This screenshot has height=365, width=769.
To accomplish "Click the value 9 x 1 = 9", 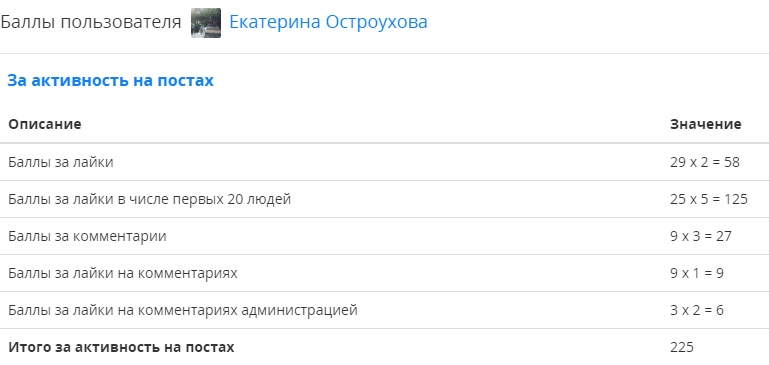I will [697, 273].
